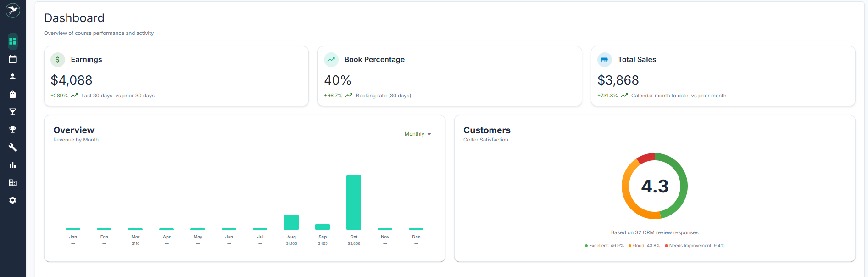Click the $4,088 earnings value
The width and height of the screenshot is (868, 277).
(72, 80)
